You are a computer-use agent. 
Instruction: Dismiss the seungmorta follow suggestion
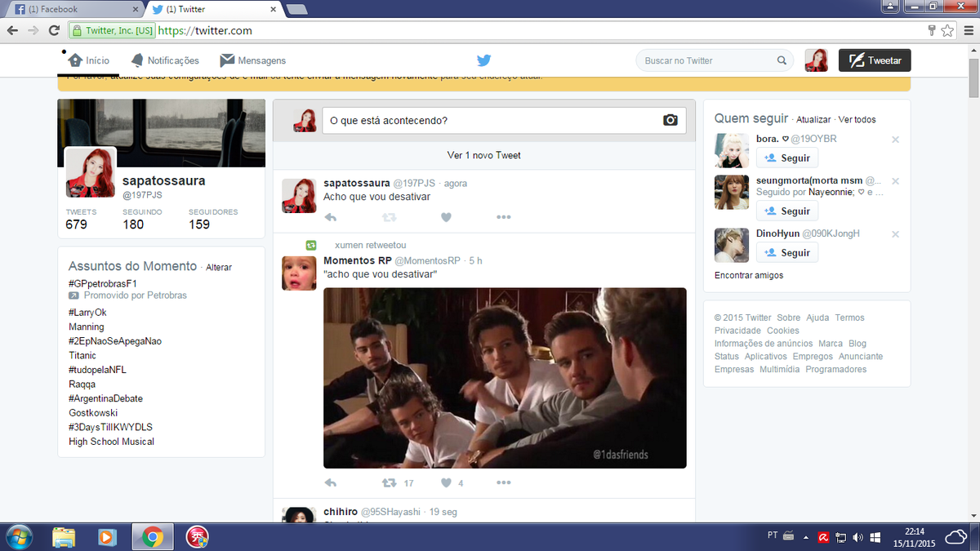pyautogui.click(x=895, y=181)
